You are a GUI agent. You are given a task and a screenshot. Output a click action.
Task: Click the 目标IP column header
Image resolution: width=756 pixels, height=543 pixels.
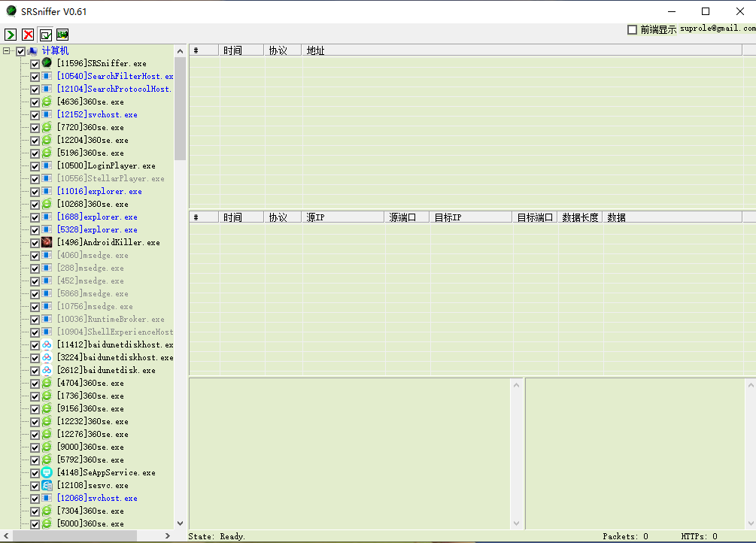(471, 217)
